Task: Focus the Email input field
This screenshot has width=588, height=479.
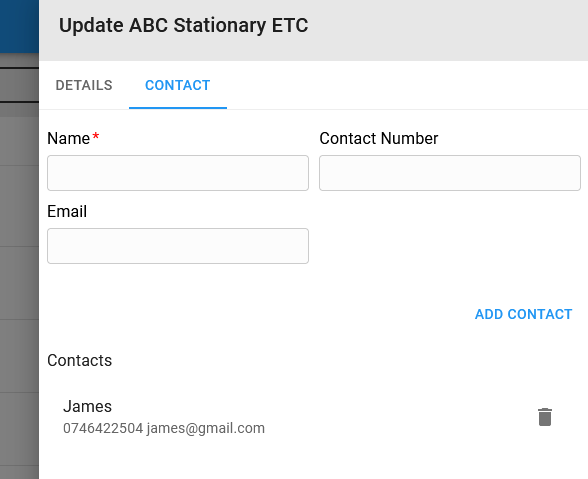Action: tap(178, 246)
